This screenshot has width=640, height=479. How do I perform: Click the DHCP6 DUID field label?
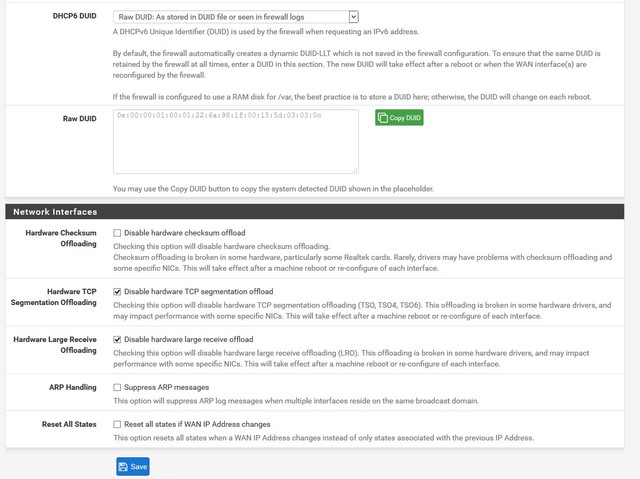pyautogui.click(x=74, y=16)
